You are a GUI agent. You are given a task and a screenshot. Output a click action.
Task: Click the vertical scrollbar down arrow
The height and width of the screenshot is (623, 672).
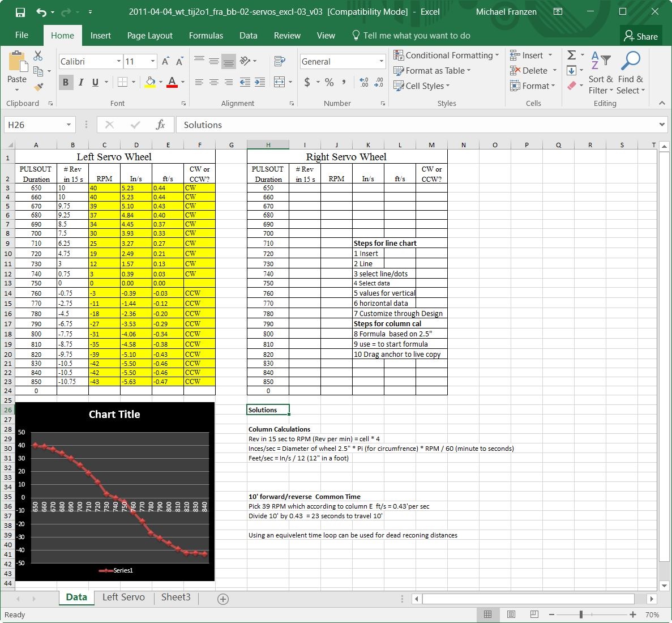664,586
